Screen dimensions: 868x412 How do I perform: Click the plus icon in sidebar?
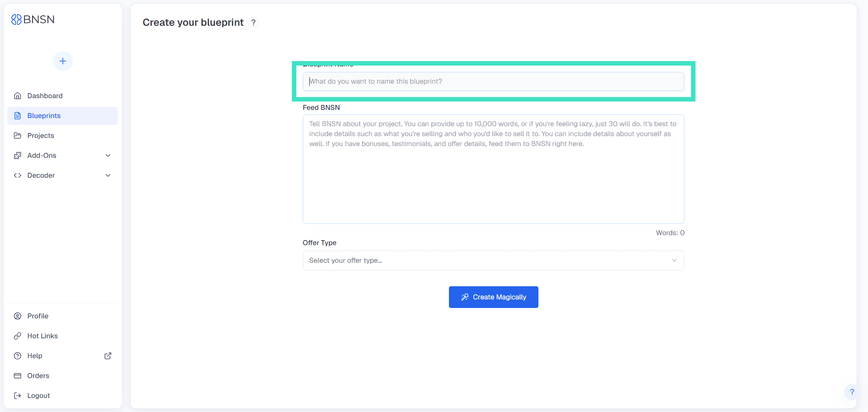click(x=63, y=61)
